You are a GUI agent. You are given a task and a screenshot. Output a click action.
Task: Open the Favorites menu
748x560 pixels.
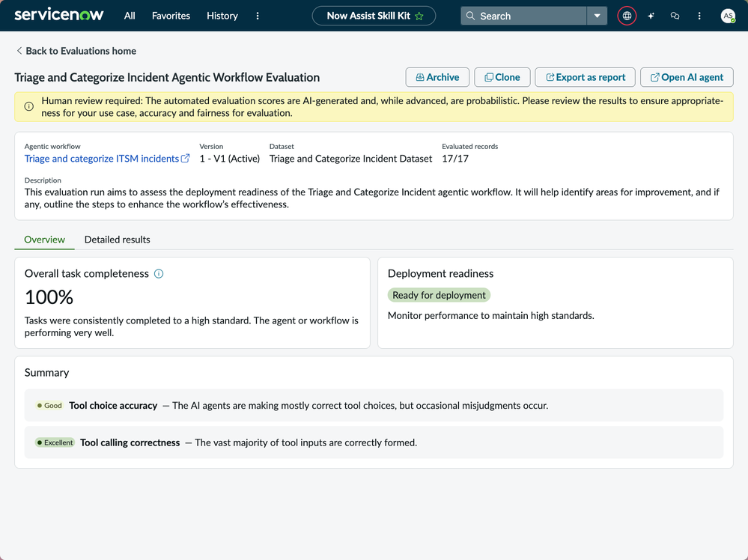pyautogui.click(x=171, y=15)
